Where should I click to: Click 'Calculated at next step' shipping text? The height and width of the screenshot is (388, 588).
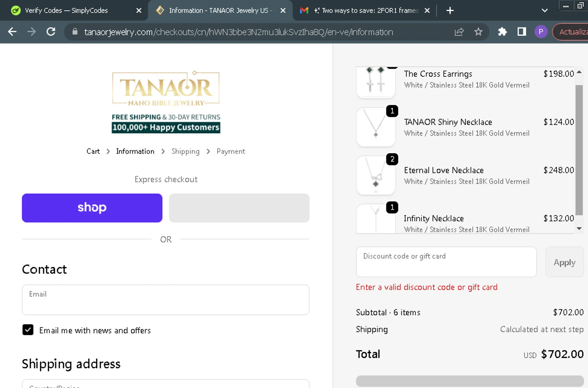[542, 330]
